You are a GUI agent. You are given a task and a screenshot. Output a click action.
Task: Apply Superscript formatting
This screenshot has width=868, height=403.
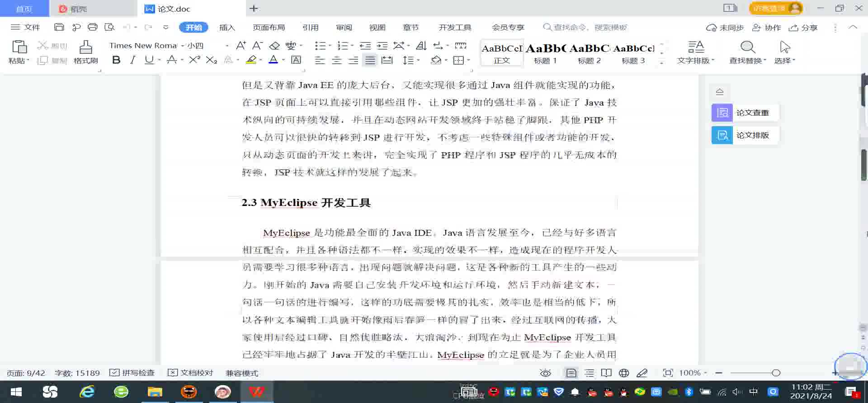(194, 60)
